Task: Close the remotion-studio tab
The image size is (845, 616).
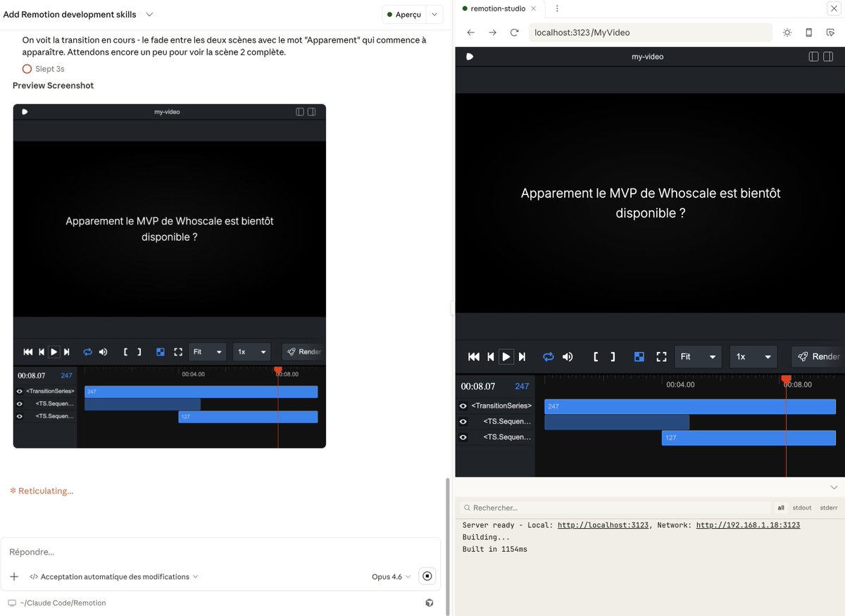Action: (x=533, y=8)
